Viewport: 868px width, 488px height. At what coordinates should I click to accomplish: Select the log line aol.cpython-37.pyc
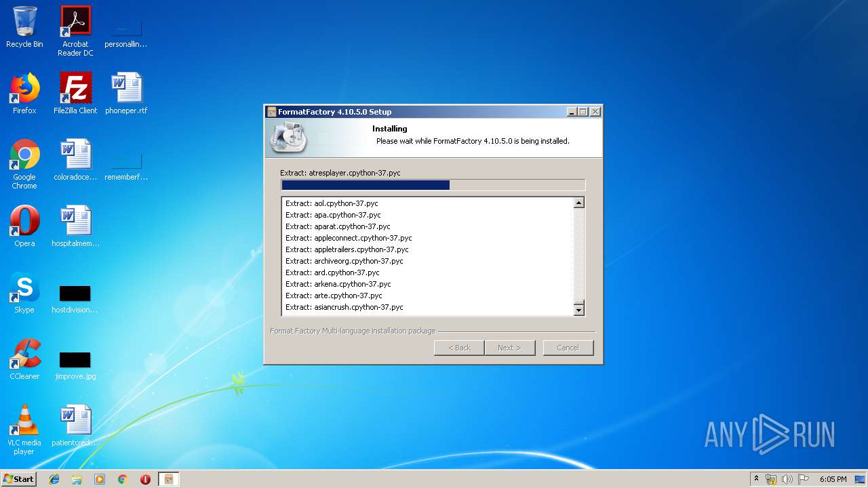tap(332, 203)
